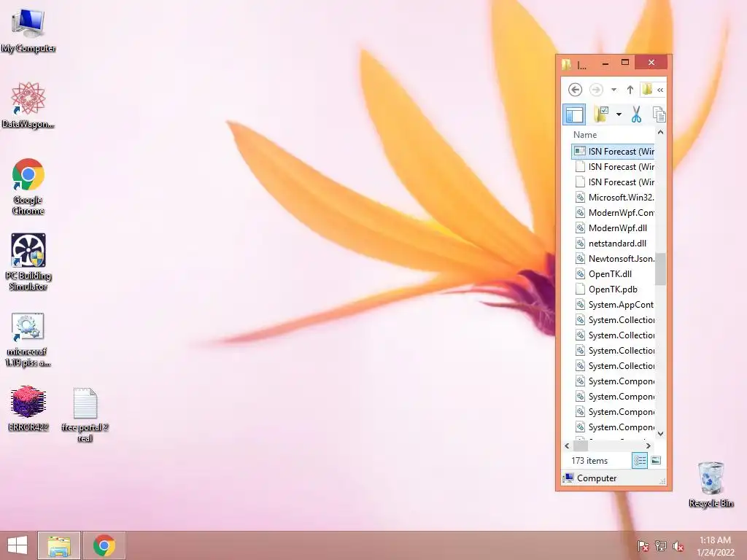
Task: Click the Chrome icon on the taskbar
Action: pos(104,545)
